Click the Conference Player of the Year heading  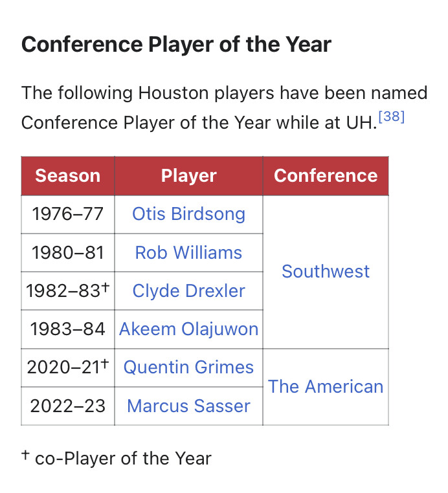click(176, 45)
